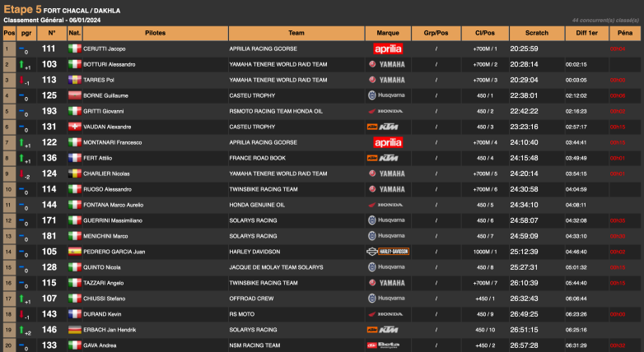Click the Diff 1er column header

[x=586, y=33]
